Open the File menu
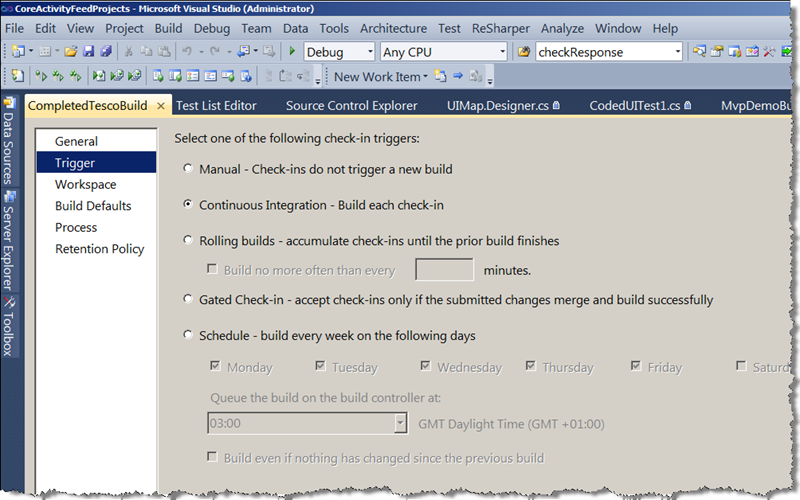This screenshot has width=800, height=500. click(x=14, y=29)
